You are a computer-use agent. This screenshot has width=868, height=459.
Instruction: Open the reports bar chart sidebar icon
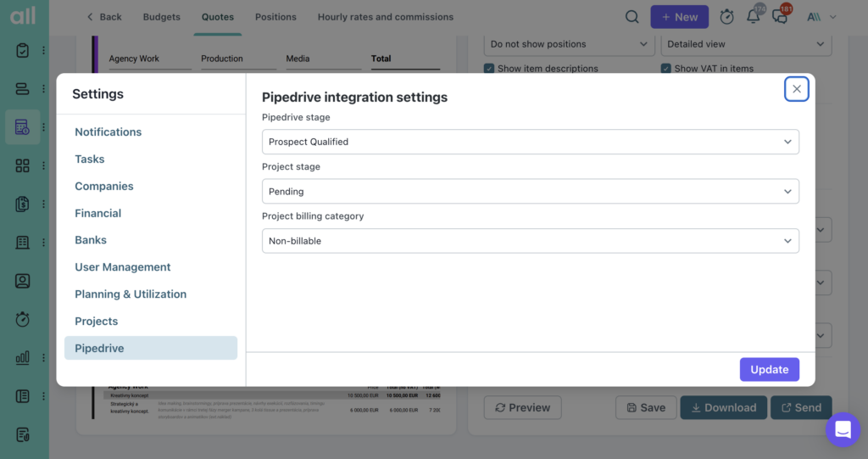pyautogui.click(x=22, y=357)
